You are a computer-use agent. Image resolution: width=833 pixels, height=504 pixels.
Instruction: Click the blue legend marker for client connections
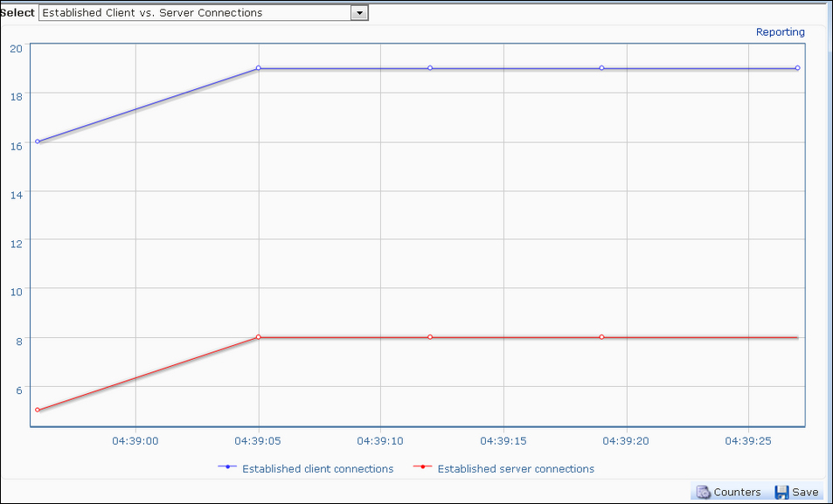point(227,466)
